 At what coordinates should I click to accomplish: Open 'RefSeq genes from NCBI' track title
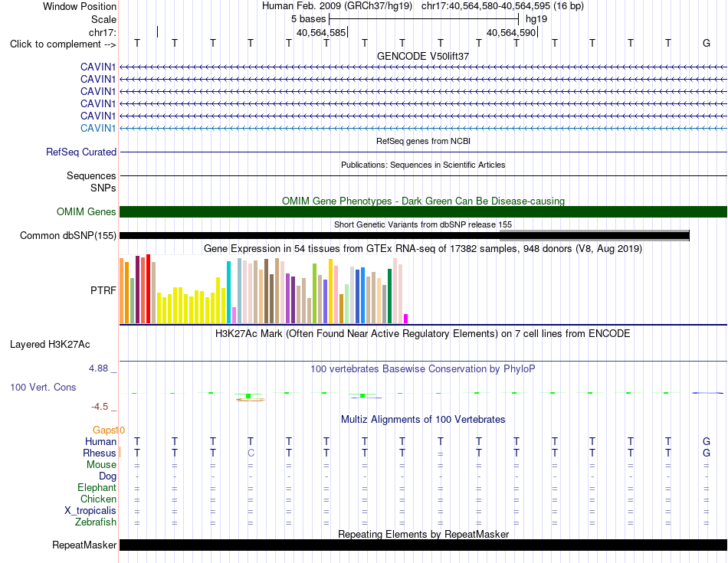(x=423, y=141)
